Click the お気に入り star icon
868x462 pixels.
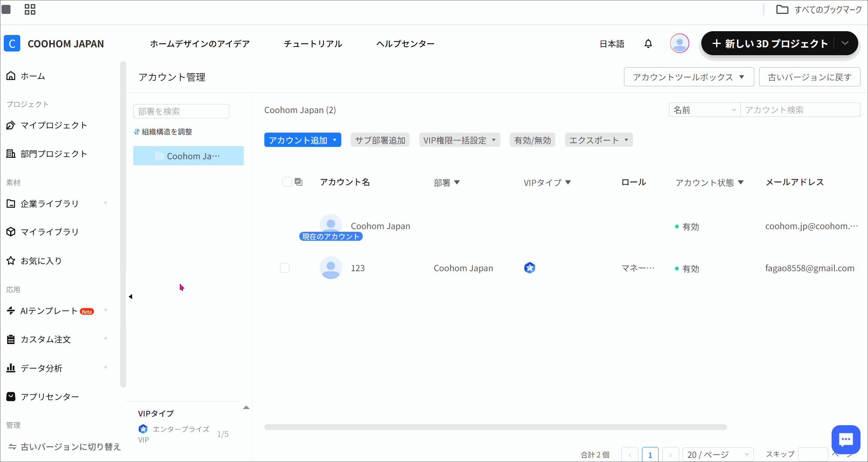(x=11, y=261)
